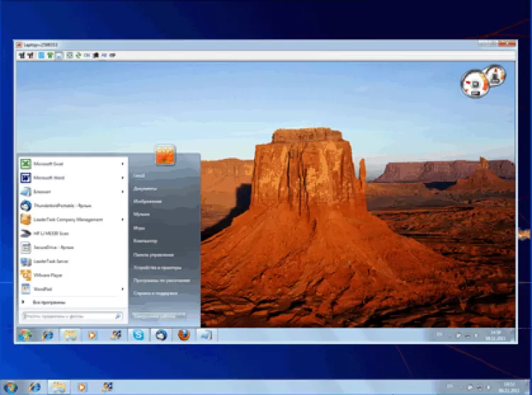Click Start menu search programs and files field

click(72, 316)
